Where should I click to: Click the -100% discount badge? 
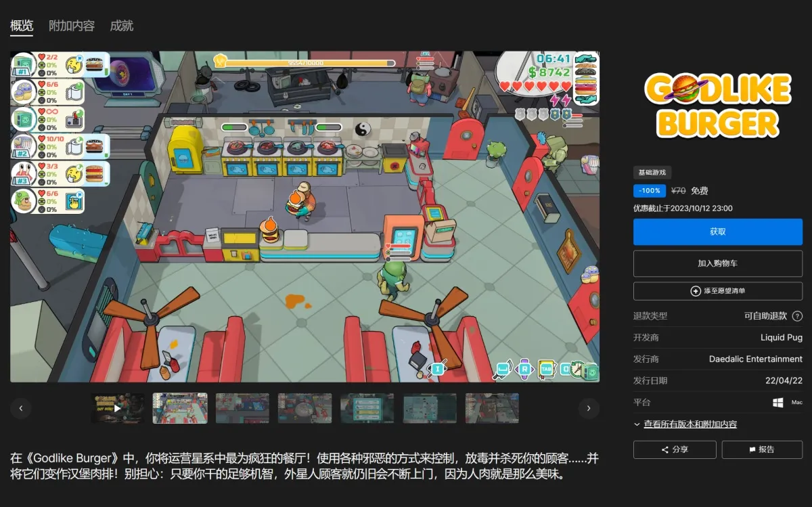[650, 191]
